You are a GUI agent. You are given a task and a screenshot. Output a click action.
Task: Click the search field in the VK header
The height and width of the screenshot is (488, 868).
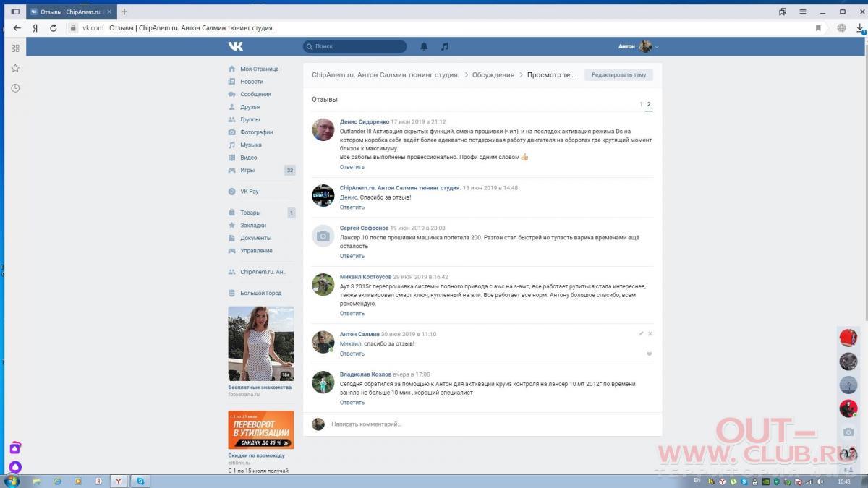click(x=355, y=46)
